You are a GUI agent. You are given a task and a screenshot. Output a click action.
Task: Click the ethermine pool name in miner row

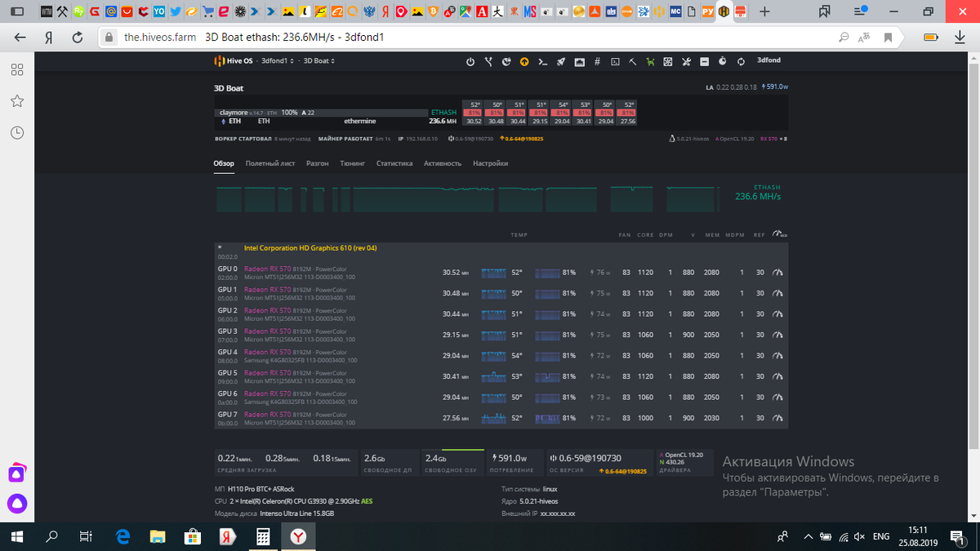[x=360, y=121]
